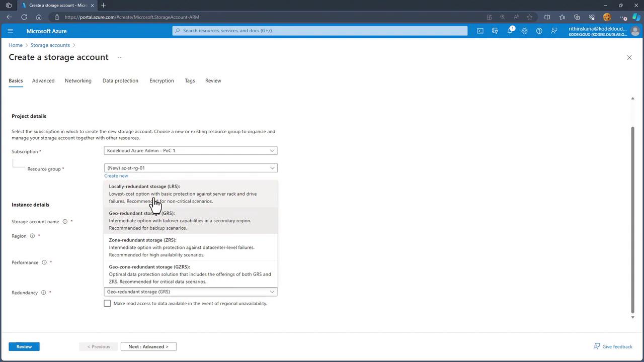644x362 pixels.
Task: Click the browser address bar URL
Action: pos(132,17)
